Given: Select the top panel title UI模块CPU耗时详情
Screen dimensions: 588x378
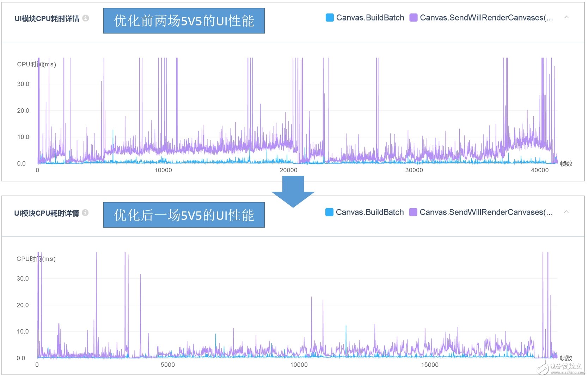Looking at the screenshot, I should click(47, 19).
